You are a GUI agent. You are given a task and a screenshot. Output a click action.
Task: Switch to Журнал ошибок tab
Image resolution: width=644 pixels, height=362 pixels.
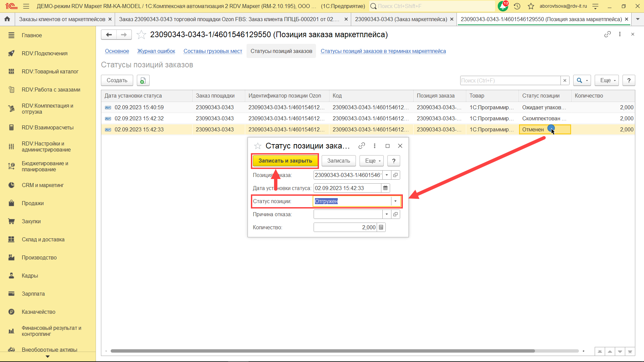pyautogui.click(x=156, y=51)
